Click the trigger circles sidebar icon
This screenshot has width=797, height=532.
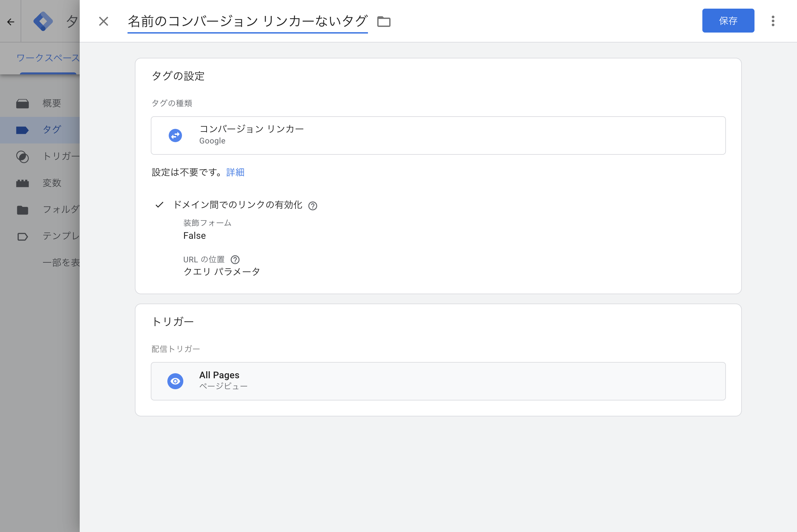[x=22, y=157]
